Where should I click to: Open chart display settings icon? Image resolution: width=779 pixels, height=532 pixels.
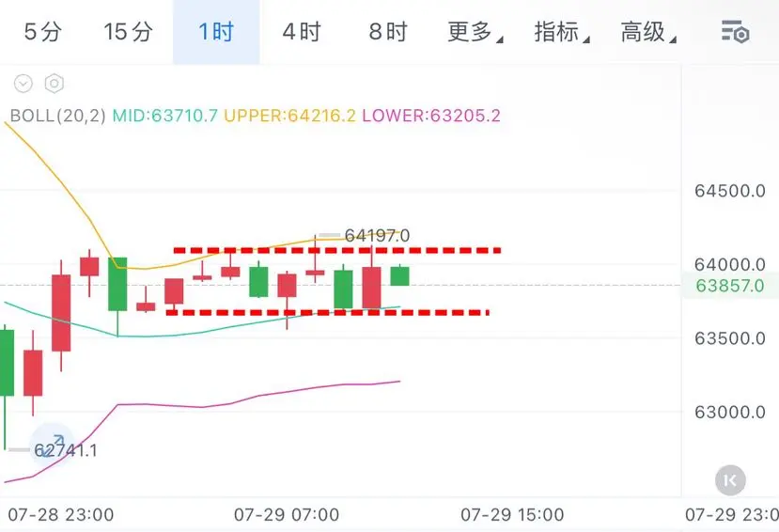click(735, 32)
